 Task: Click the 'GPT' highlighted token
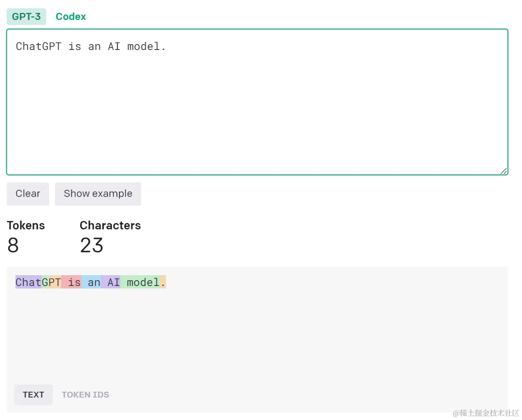pos(52,282)
